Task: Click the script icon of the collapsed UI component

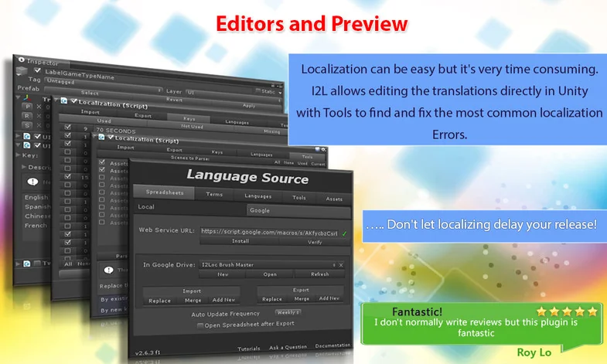Action: coord(27,136)
